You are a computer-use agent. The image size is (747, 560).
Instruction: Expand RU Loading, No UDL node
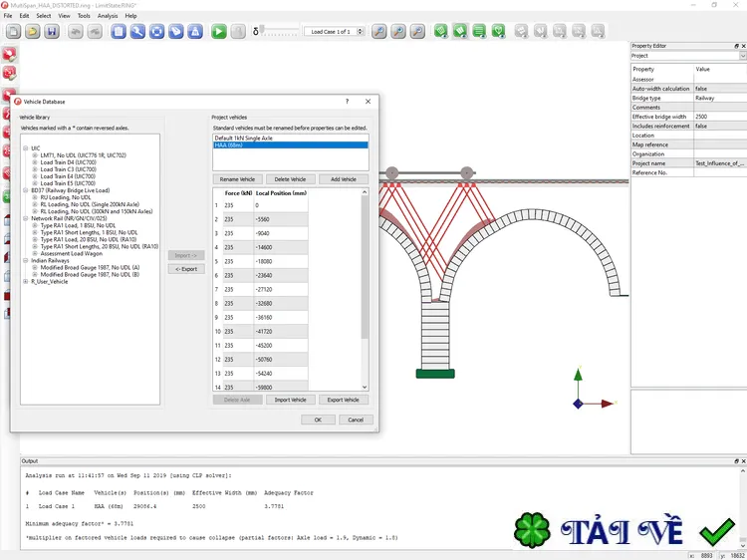click(35, 197)
